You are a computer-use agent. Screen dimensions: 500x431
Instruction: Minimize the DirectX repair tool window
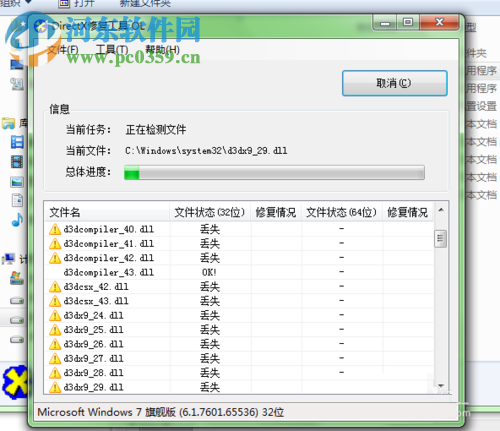coord(385,23)
